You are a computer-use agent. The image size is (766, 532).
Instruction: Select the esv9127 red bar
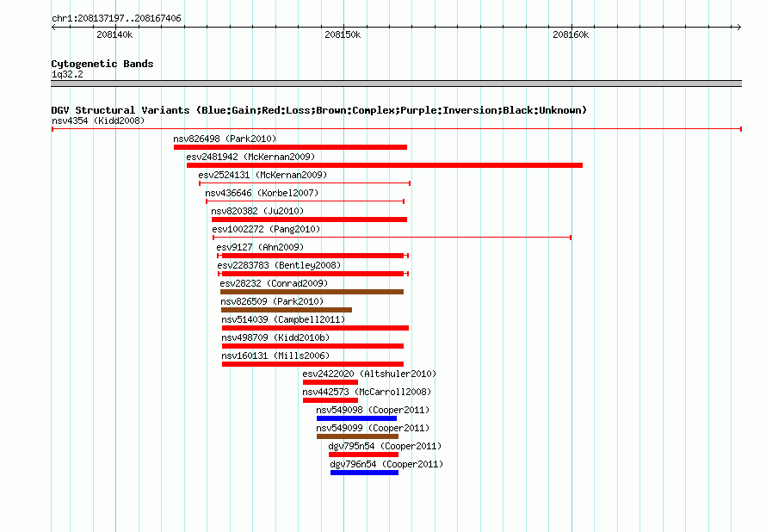coord(312,256)
